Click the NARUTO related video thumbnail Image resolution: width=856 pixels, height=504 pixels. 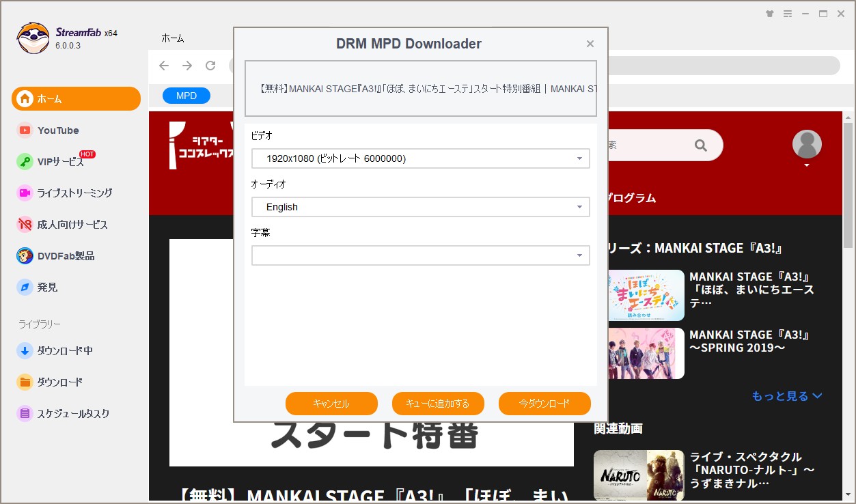[x=638, y=475]
